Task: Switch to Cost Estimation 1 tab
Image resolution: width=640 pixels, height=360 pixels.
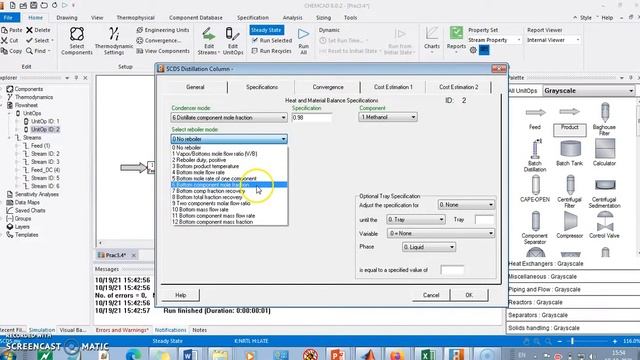Action: [x=393, y=87]
